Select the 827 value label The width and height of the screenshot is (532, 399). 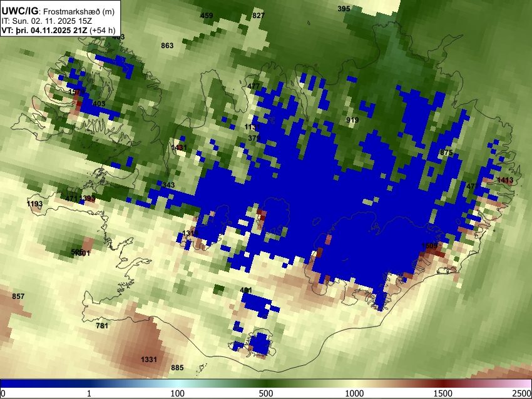(x=258, y=16)
